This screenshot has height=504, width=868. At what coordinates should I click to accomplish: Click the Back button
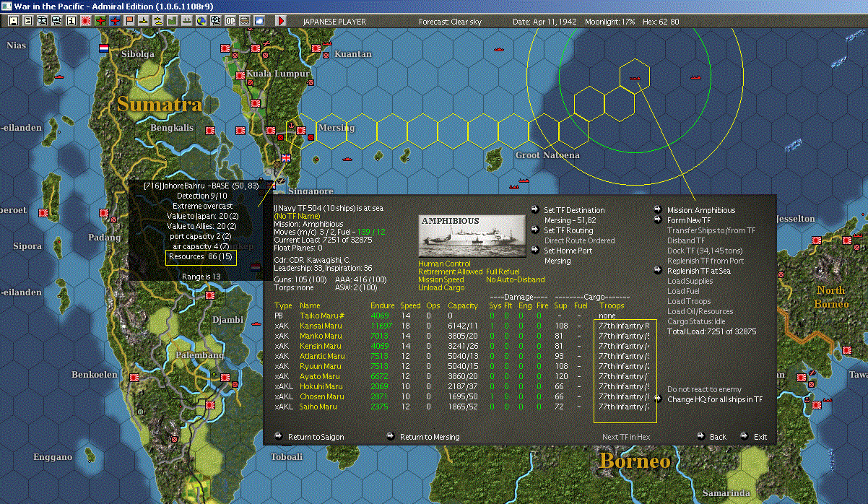[x=718, y=437]
